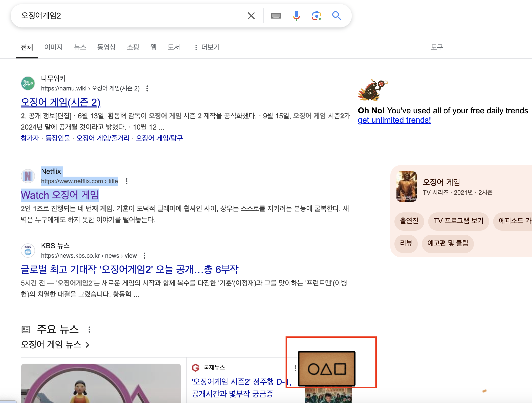This screenshot has width=532, height=403.
Task: Select the 출연진 chip
Action: 409,221
